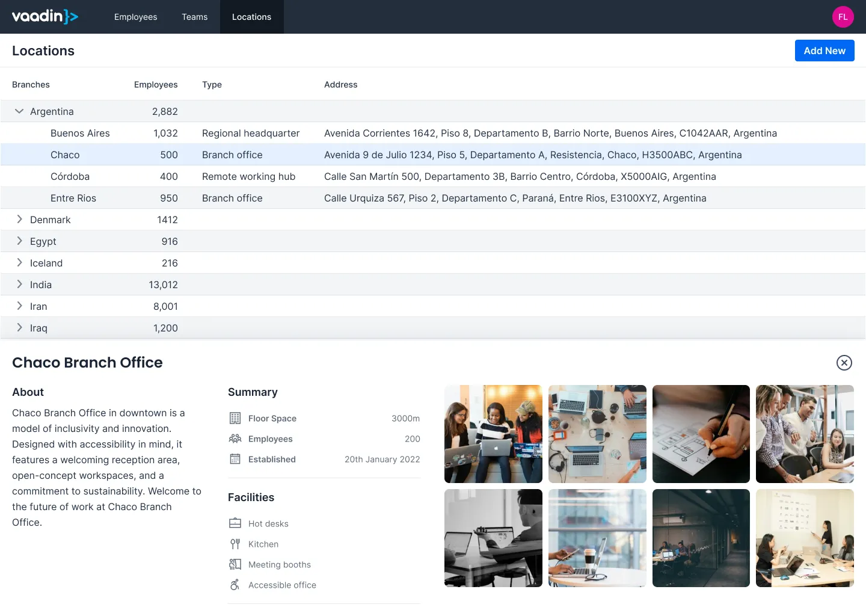The width and height of the screenshot is (866, 616).
Task: Click the Accessible office wheelchair icon
Action: [x=235, y=585]
